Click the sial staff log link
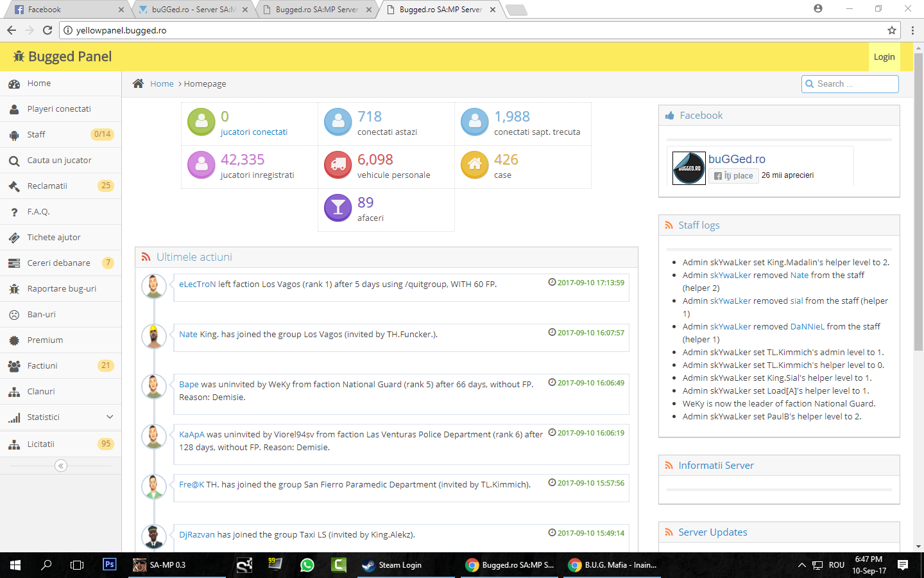924x578 pixels. click(796, 301)
